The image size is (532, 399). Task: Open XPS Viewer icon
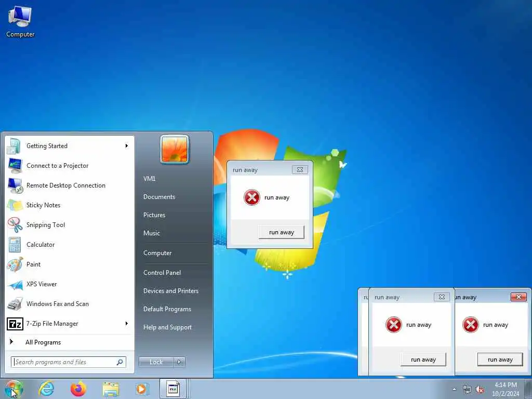coord(15,284)
